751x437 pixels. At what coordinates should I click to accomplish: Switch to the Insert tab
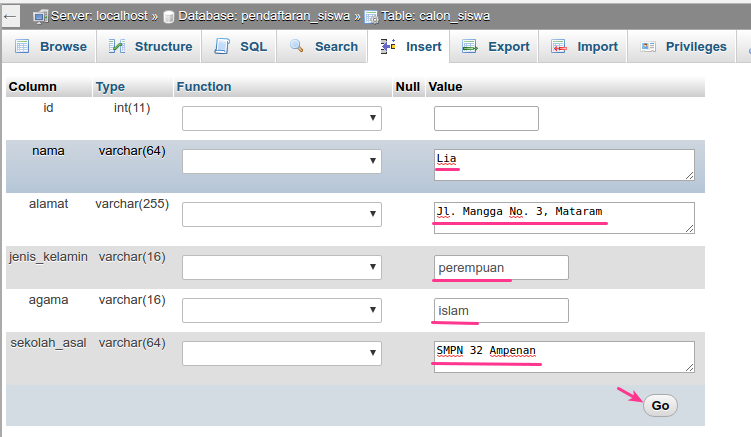click(x=412, y=47)
